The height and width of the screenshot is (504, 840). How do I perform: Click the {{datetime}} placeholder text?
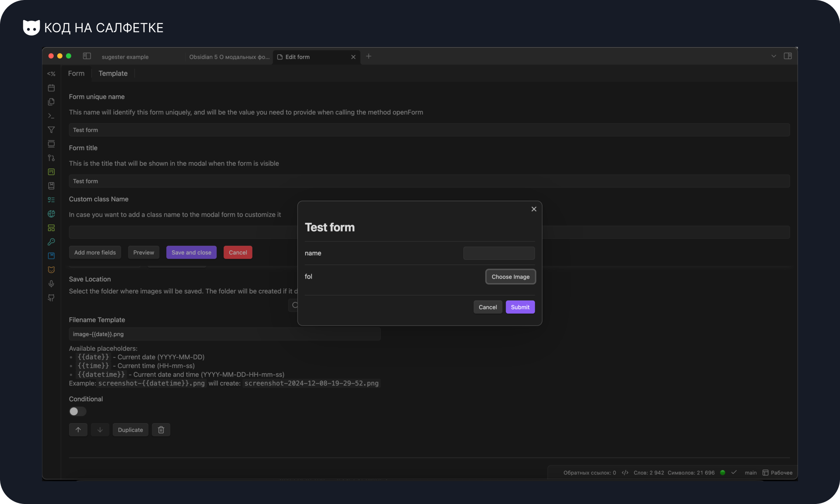click(101, 374)
